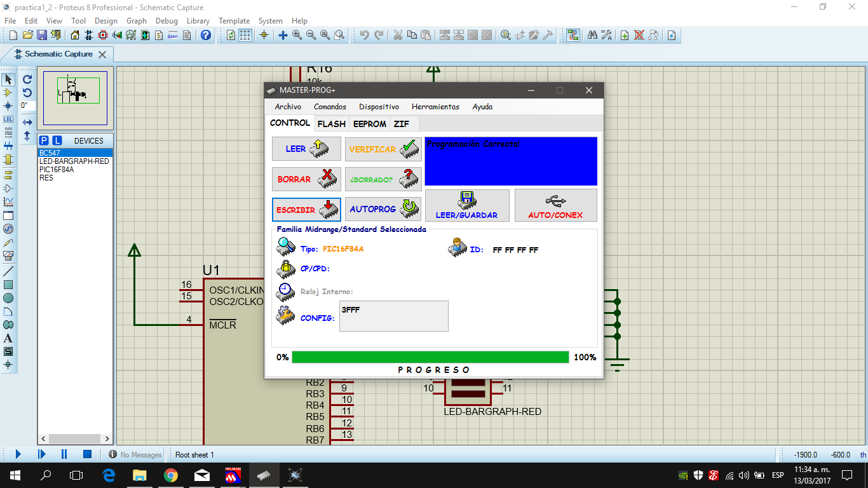This screenshot has height=488, width=868.
Task: Click the New Project toolbar icon
Action: point(13,35)
